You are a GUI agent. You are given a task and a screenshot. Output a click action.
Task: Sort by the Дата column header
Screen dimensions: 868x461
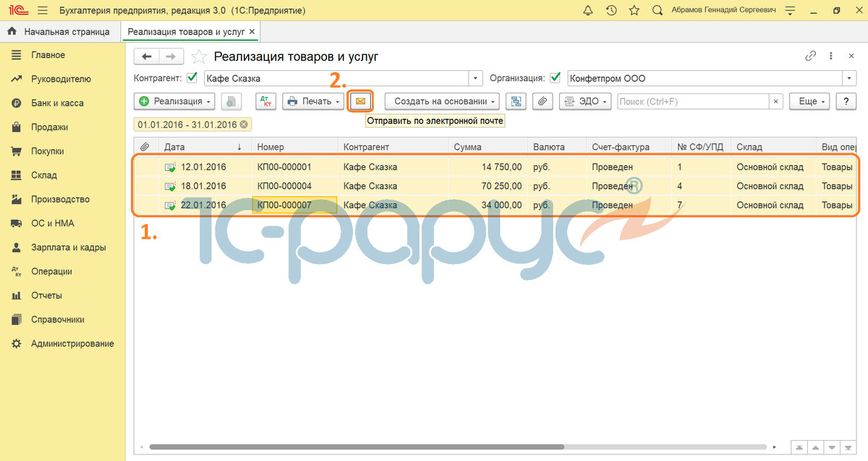(x=205, y=147)
